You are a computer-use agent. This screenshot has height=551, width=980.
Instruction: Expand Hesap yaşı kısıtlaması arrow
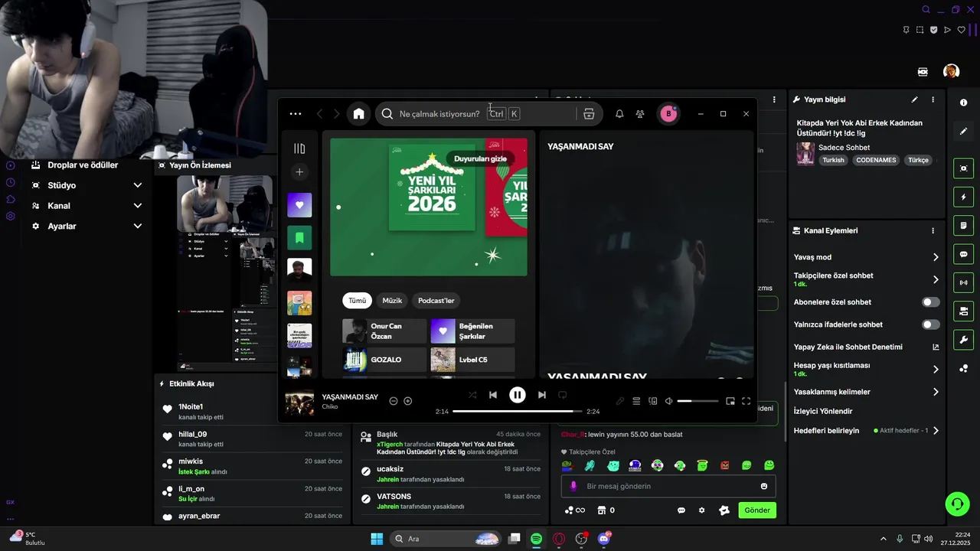tap(936, 370)
